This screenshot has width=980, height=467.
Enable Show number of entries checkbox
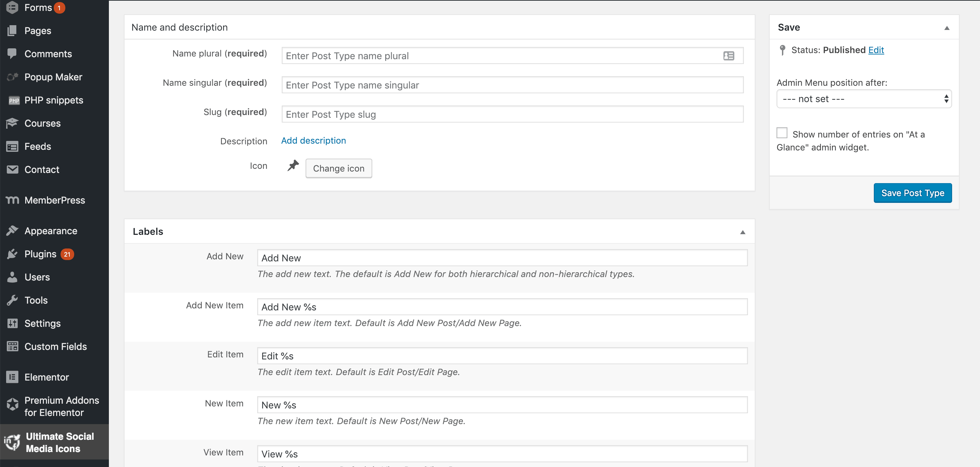[782, 133]
